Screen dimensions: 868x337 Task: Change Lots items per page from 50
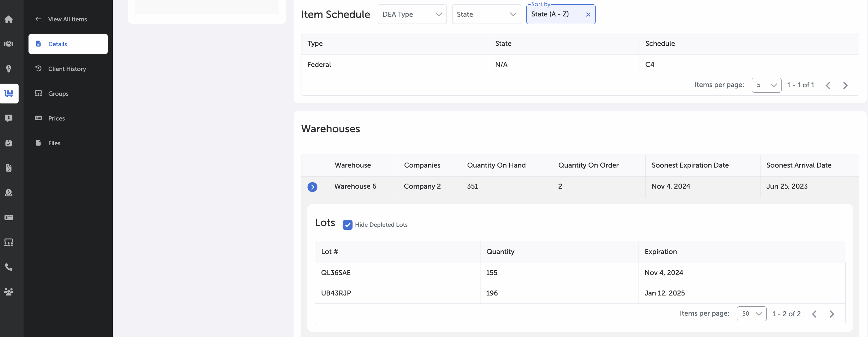click(752, 314)
